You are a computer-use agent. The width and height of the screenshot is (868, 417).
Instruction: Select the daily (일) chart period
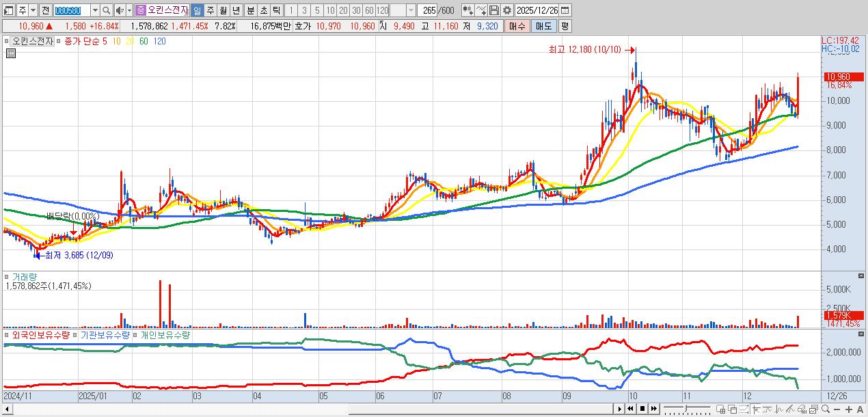(x=196, y=10)
